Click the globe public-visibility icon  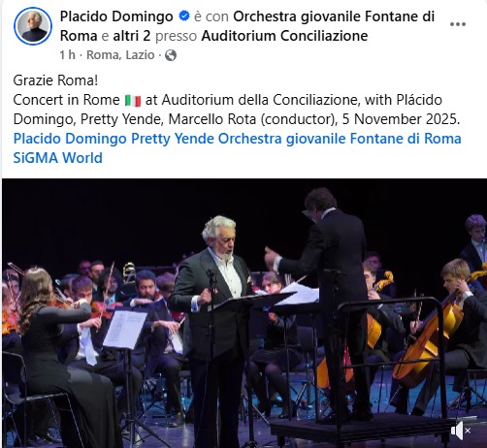[171, 55]
